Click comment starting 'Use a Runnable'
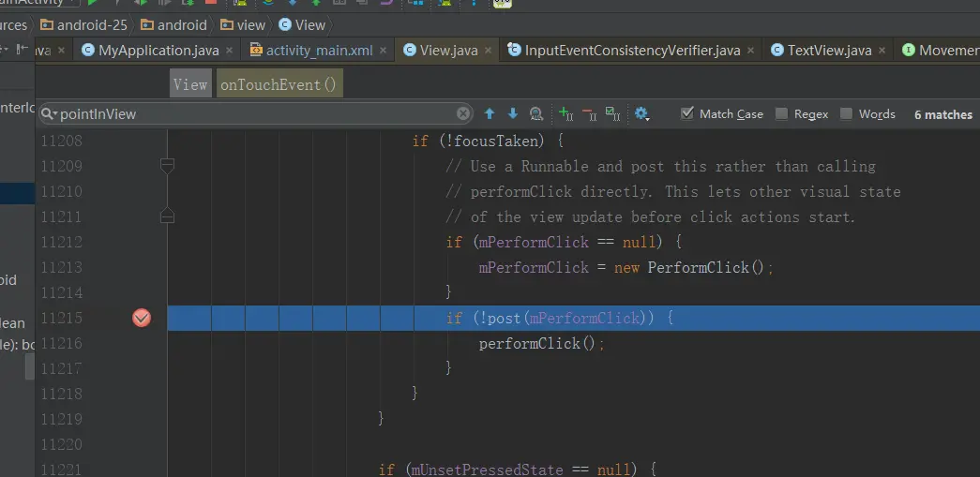The height and width of the screenshot is (477, 980). click(x=660, y=166)
